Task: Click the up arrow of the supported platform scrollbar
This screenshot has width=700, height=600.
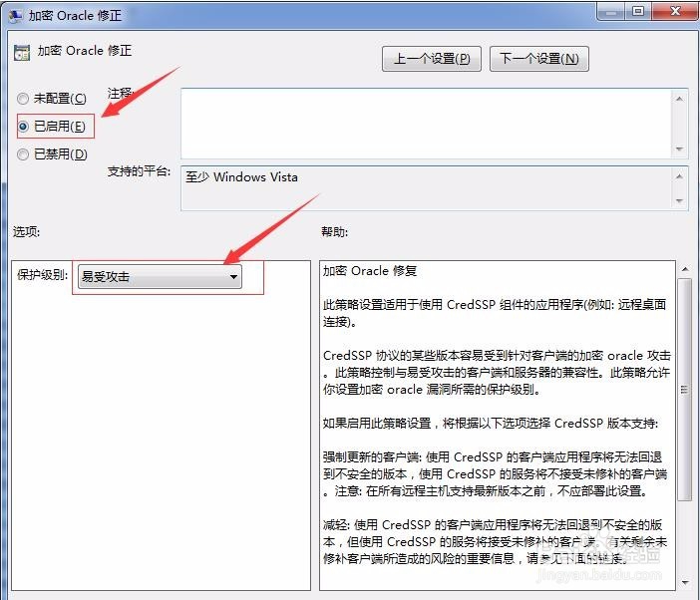Action: 679,176
